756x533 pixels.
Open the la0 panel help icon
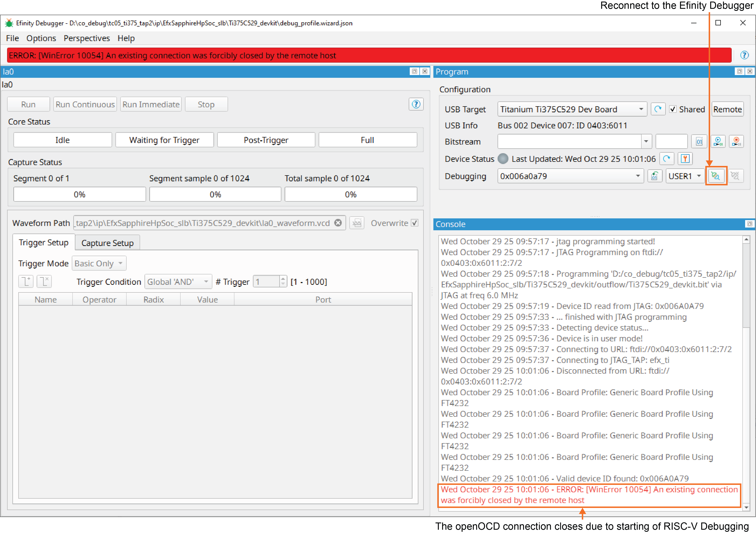(416, 104)
